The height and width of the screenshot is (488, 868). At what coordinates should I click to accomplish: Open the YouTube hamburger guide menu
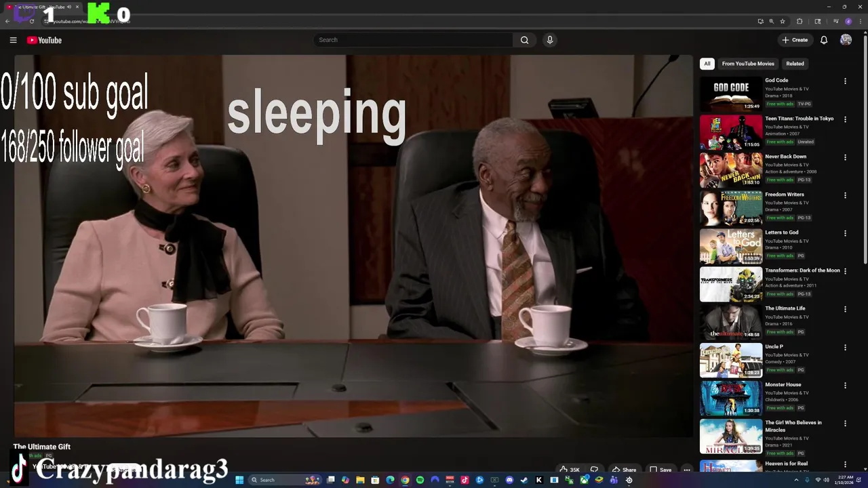click(x=13, y=40)
